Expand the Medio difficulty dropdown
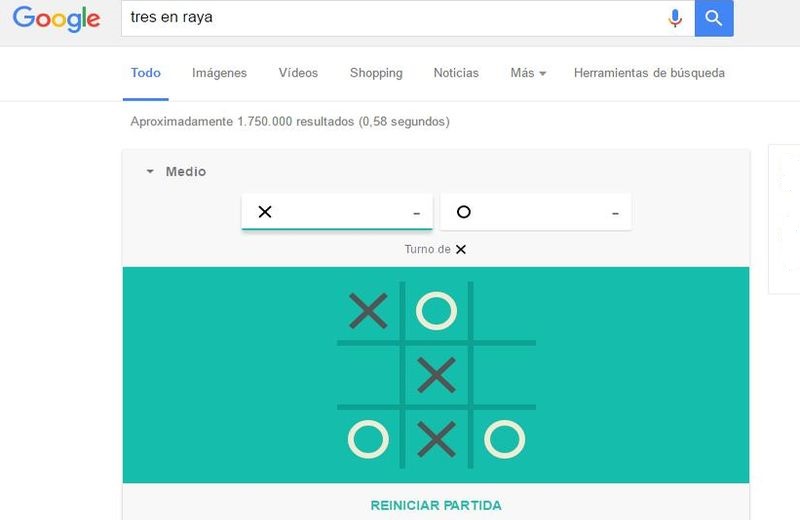Image resolution: width=800 pixels, height=520 pixels. point(176,171)
